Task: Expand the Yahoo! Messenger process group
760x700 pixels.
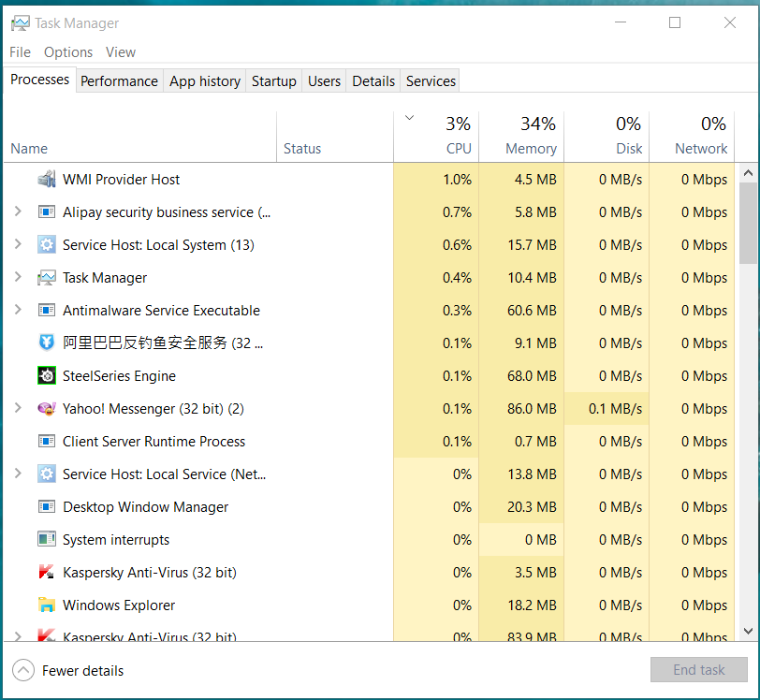Action: 18,409
